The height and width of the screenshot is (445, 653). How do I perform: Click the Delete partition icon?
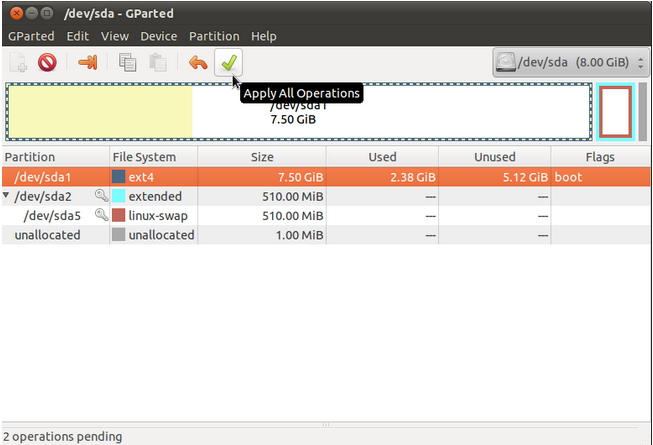47,63
